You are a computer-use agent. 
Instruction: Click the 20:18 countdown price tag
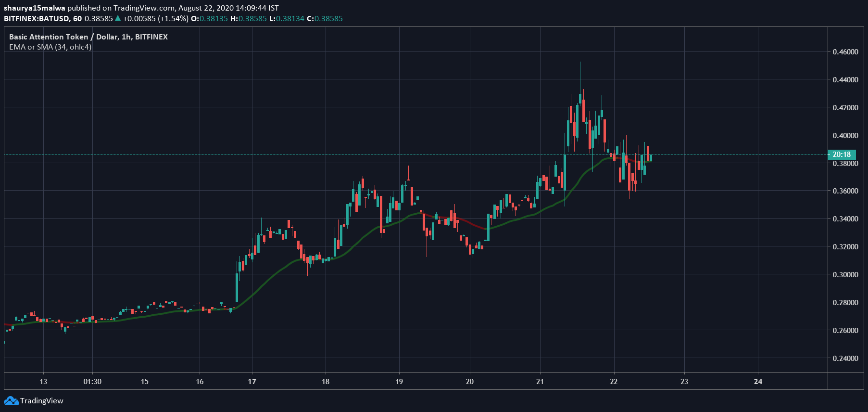tap(842, 154)
